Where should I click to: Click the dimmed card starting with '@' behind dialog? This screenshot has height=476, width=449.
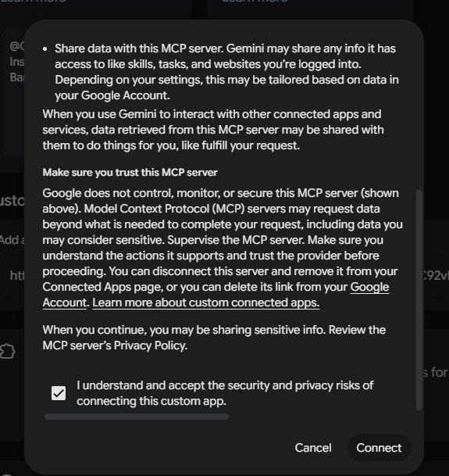point(13,91)
